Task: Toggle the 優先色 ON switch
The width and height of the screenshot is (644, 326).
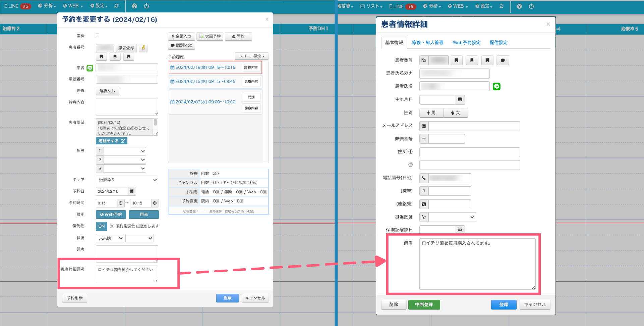Action: point(101,226)
